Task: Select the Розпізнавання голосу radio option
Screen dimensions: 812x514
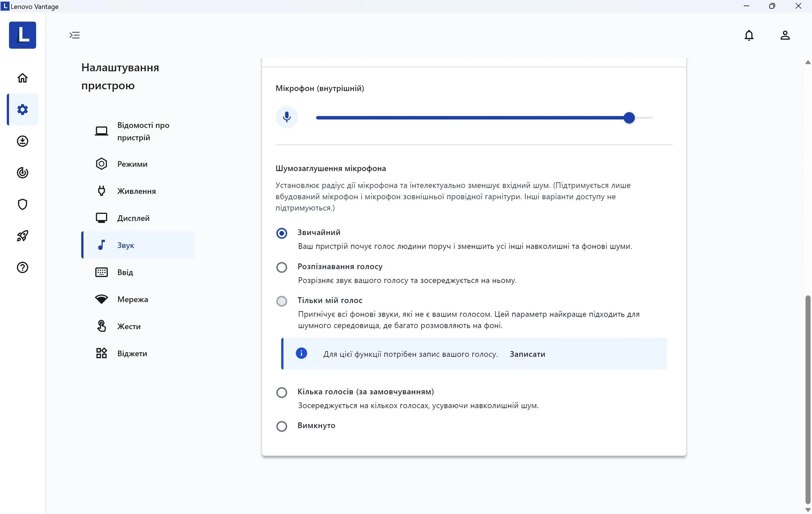Action: [x=282, y=268]
